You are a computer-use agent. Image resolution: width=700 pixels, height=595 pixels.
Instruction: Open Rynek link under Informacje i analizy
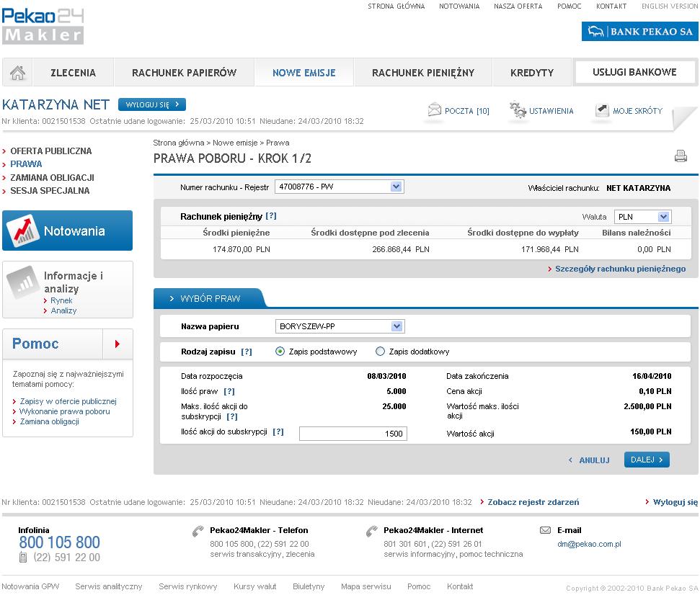coord(61,300)
